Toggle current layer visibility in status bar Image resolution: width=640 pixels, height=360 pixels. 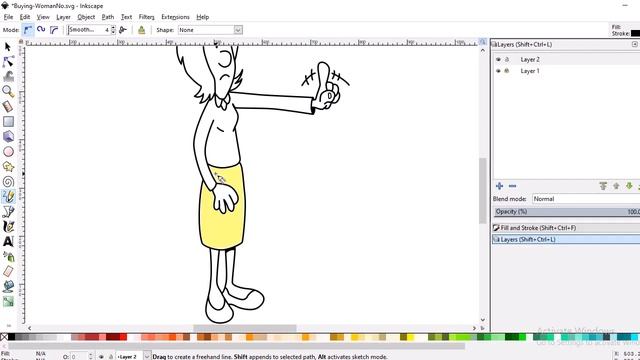[x=101, y=357]
